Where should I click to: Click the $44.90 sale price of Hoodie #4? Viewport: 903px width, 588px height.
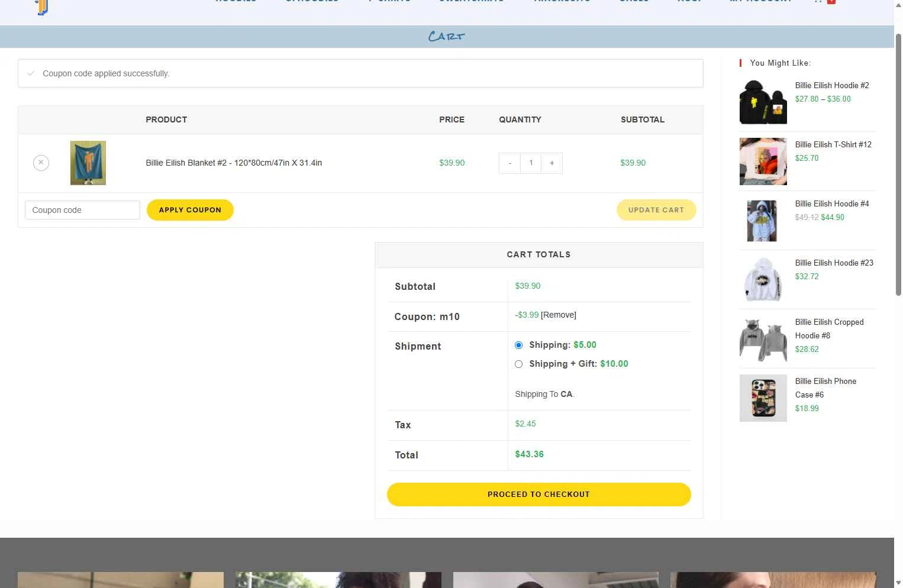pos(833,217)
